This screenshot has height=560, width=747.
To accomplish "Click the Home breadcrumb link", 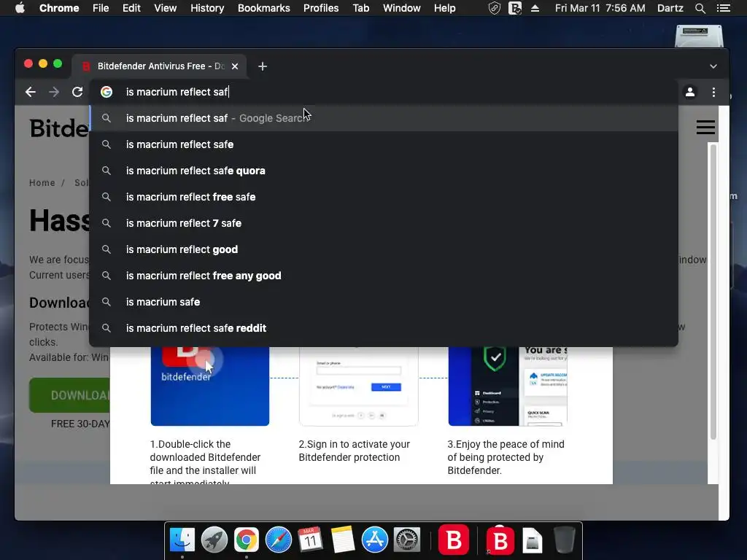I will pos(42,183).
